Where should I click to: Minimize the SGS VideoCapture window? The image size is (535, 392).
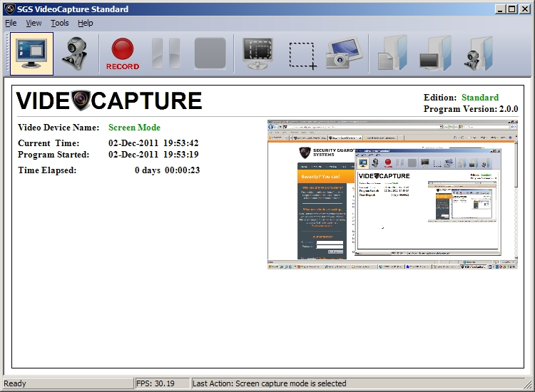pyautogui.click(x=500, y=9)
